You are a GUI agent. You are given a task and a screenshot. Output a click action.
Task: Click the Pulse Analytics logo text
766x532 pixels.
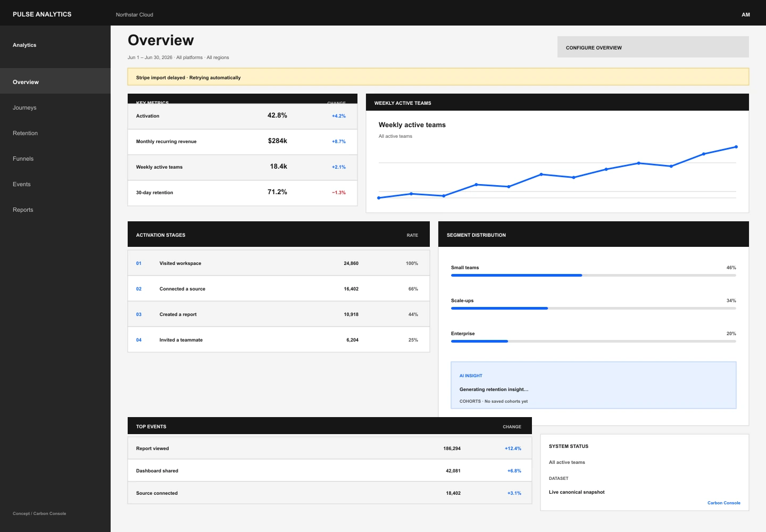pos(42,14)
